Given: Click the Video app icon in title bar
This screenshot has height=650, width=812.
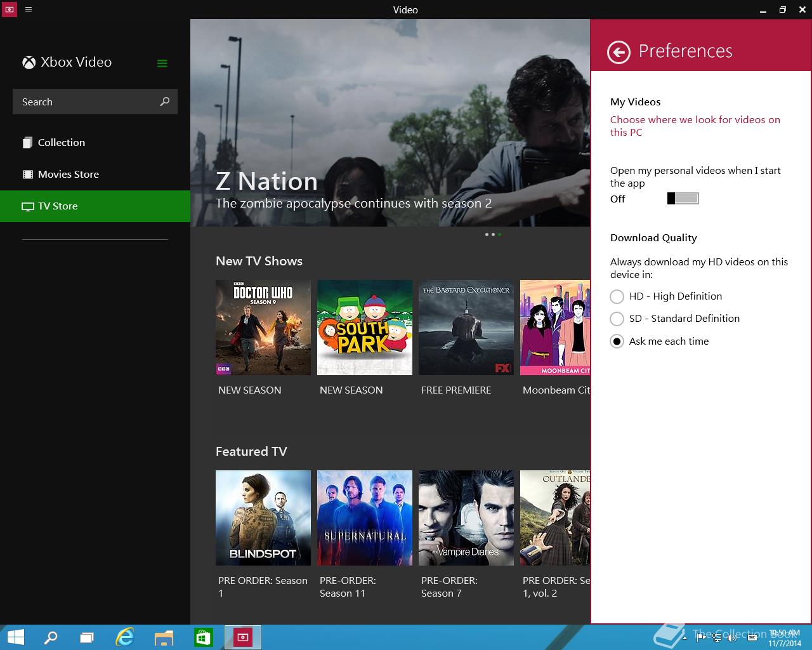Looking at the screenshot, I should tap(10, 10).
